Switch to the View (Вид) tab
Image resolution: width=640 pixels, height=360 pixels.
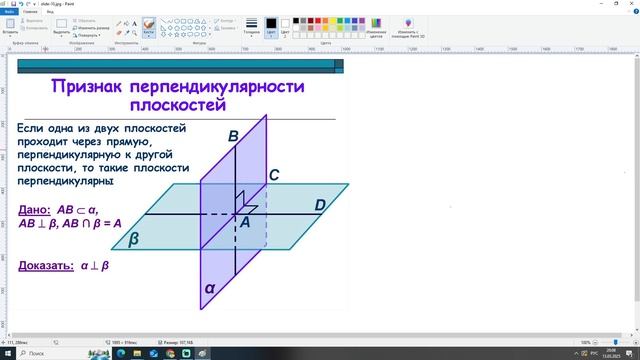pyautogui.click(x=50, y=11)
